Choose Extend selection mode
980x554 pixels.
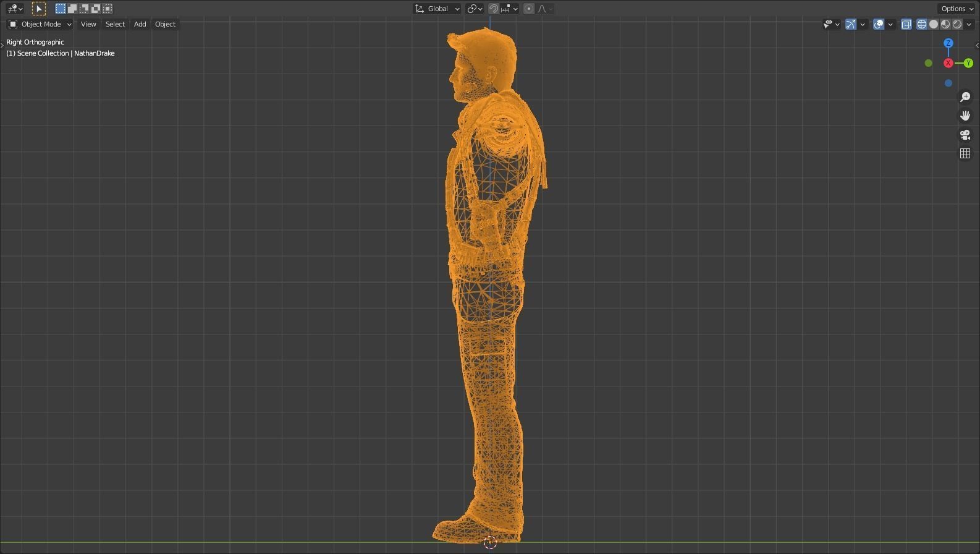pyautogui.click(x=72, y=9)
